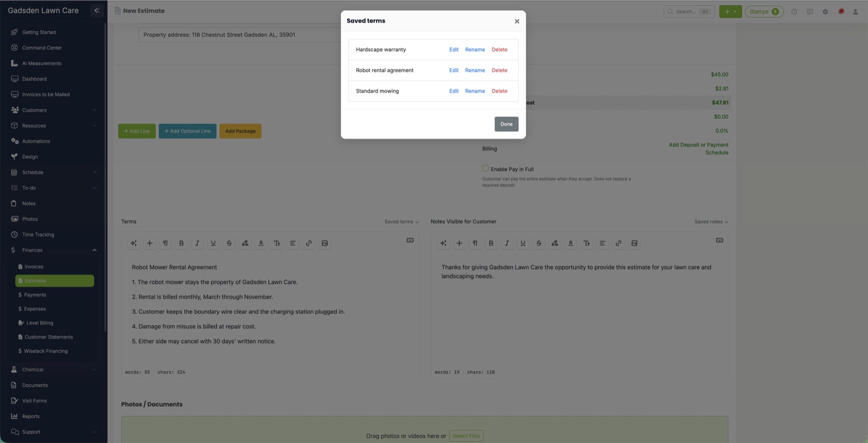Open the clock history icon in top bar
The height and width of the screenshot is (443, 868).
coord(794,11)
